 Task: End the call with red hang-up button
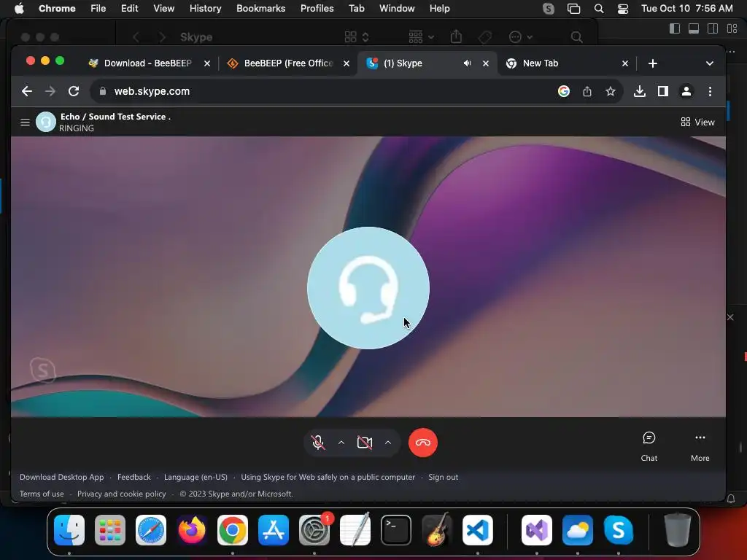pos(422,443)
